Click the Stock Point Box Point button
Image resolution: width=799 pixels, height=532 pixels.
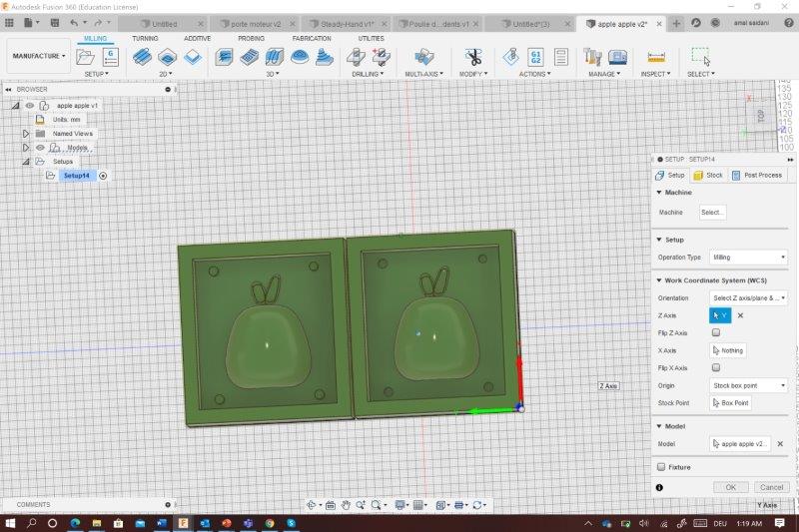point(731,402)
